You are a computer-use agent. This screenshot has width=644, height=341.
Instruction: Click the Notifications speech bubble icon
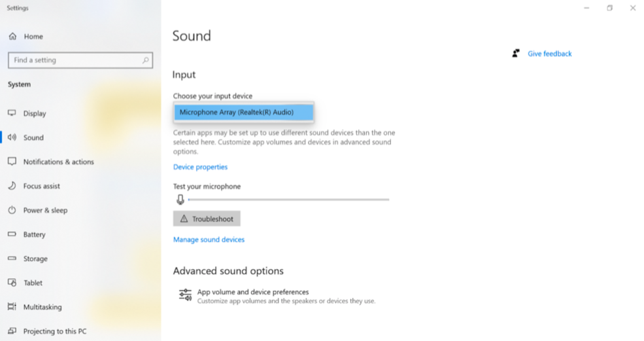point(12,161)
